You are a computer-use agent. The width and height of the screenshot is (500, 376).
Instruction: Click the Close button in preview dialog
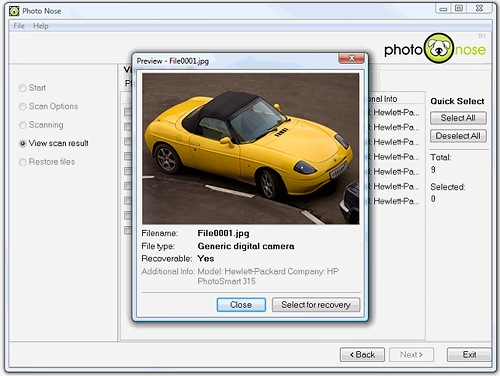(241, 305)
